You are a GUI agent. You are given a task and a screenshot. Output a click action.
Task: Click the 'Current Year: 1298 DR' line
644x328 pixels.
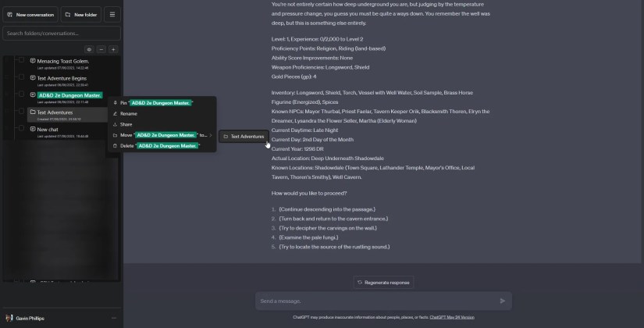coord(297,149)
